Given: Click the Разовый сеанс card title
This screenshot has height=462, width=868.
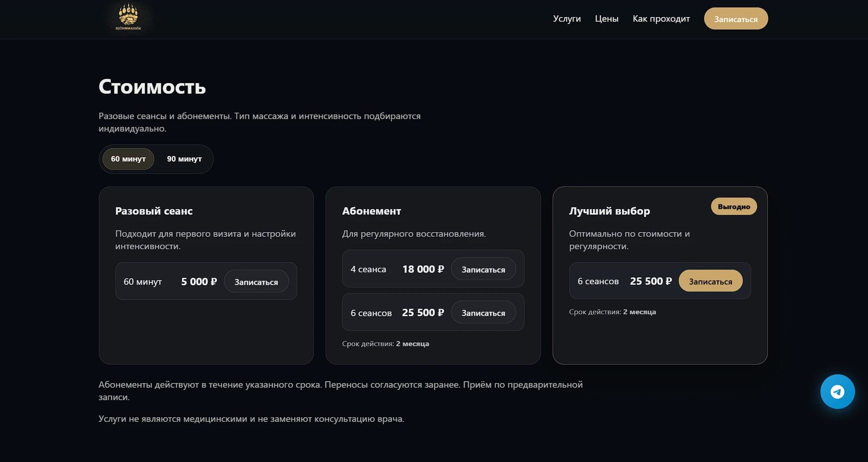Looking at the screenshot, I should click(x=154, y=211).
